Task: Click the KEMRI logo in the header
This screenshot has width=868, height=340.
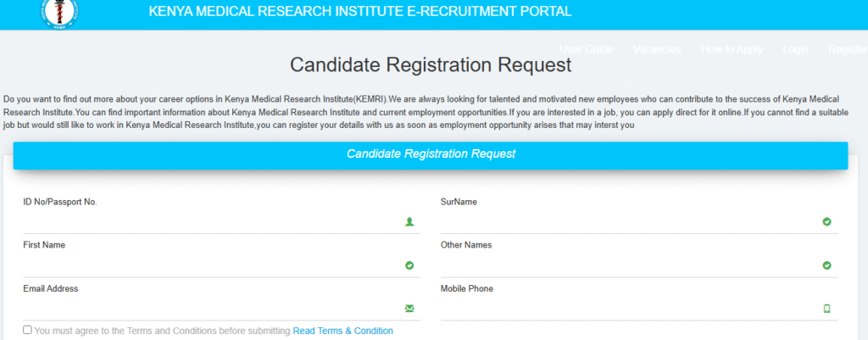Action: coord(59,14)
